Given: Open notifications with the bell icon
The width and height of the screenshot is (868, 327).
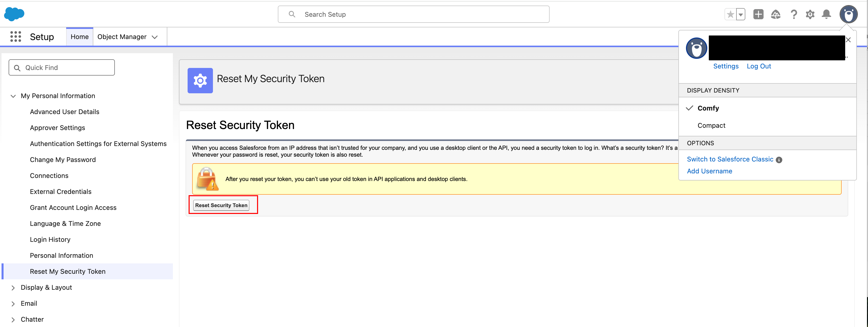Looking at the screenshot, I should (x=826, y=14).
